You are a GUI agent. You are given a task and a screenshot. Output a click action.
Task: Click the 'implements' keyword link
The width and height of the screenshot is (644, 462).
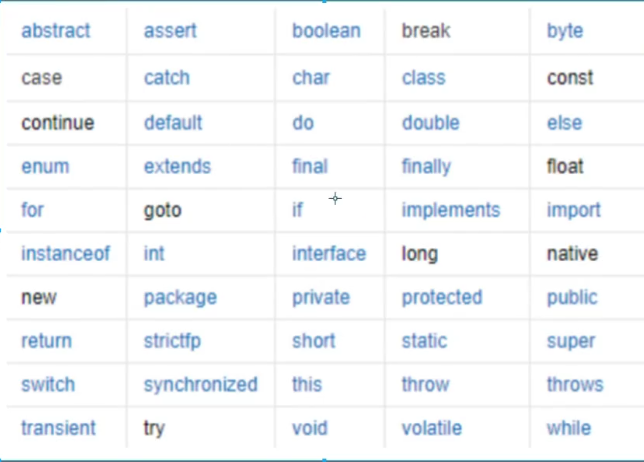click(x=450, y=210)
